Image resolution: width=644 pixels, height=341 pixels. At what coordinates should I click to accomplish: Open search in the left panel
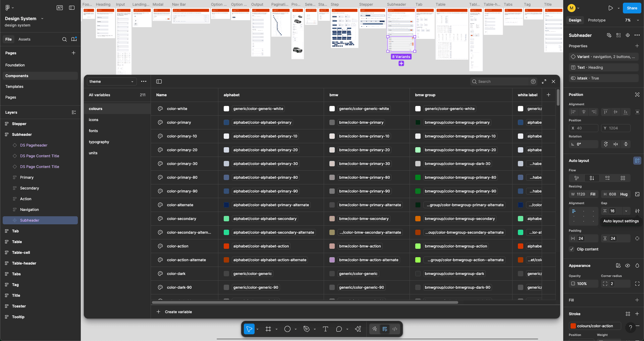click(x=64, y=39)
